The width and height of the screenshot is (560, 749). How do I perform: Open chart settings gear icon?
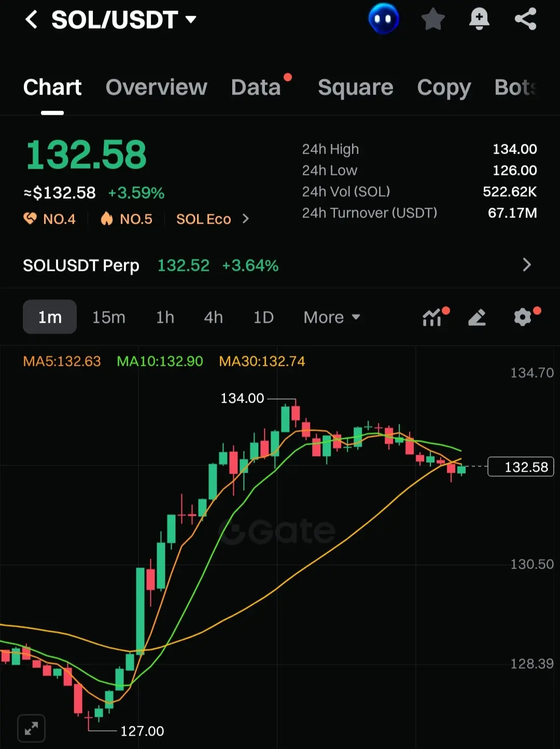tap(523, 317)
